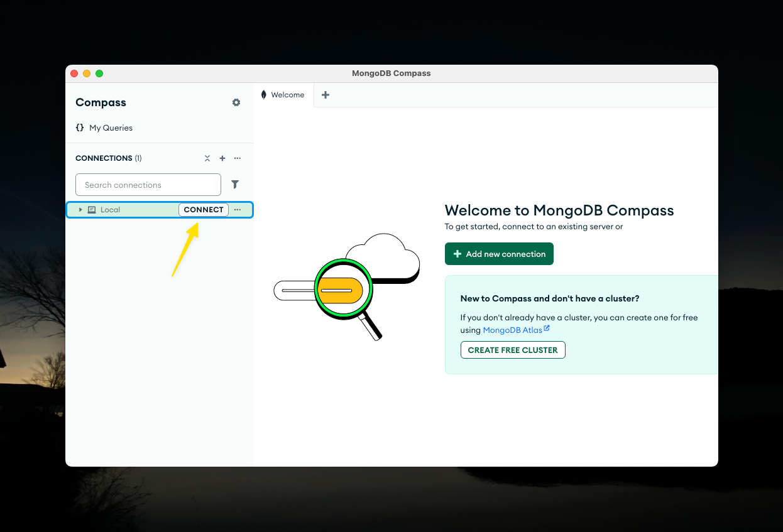Collapse all connections icon
The width and height of the screenshot is (783, 532).
tap(207, 158)
